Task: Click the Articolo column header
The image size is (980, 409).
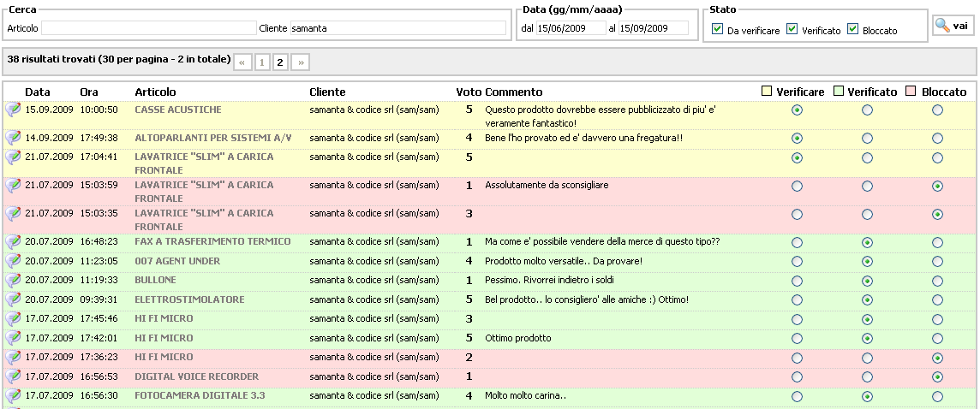Action: pyautogui.click(x=156, y=92)
